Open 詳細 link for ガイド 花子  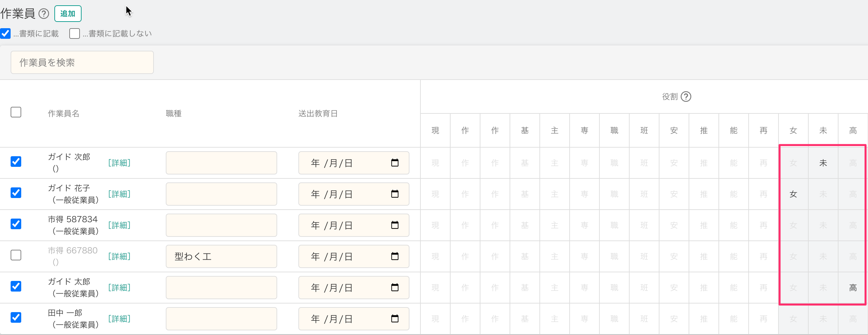pyautogui.click(x=119, y=194)
